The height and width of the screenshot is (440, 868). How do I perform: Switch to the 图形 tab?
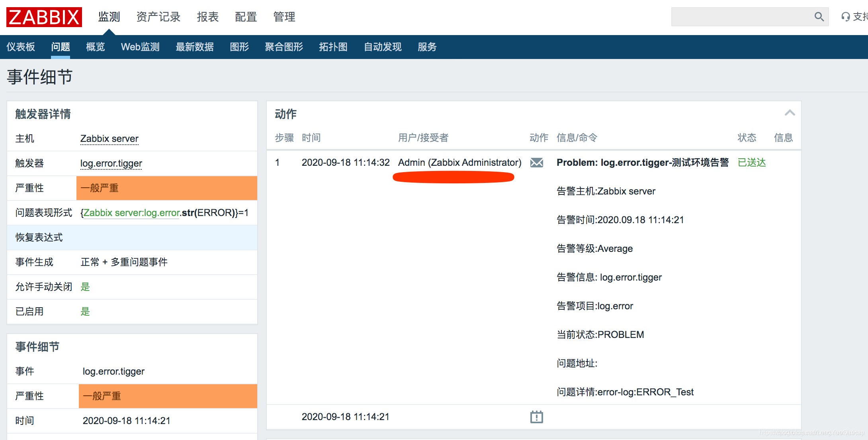239,47
